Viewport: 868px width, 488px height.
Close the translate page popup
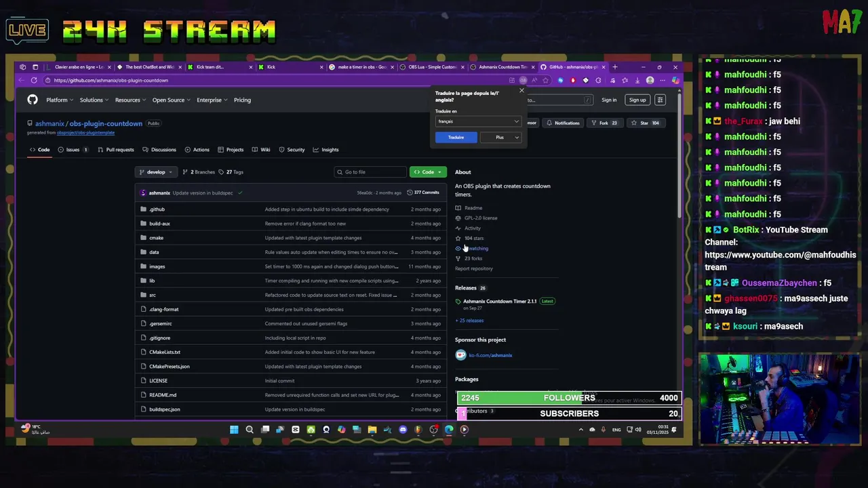tap(521, 90)
